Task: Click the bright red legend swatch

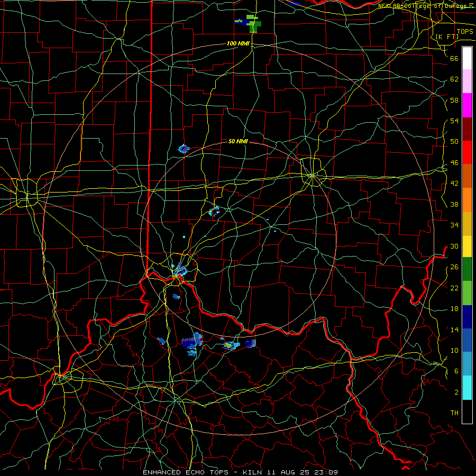Action: [467, 153]
